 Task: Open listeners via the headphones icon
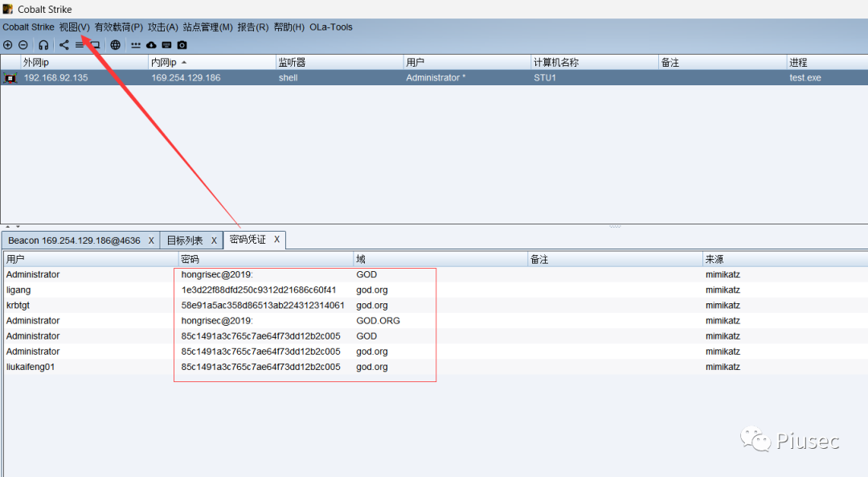[43, 45]
